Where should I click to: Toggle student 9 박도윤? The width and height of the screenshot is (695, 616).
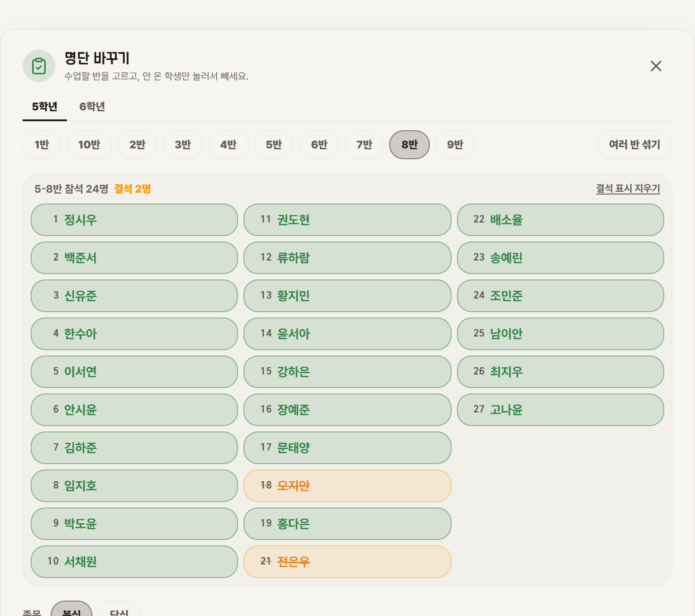click(134, 524)
